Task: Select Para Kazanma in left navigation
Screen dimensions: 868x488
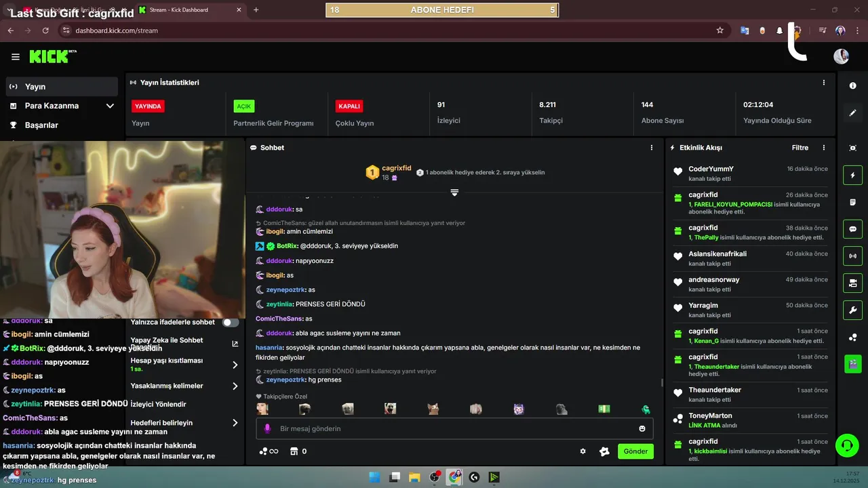Action: pos(62,106)
